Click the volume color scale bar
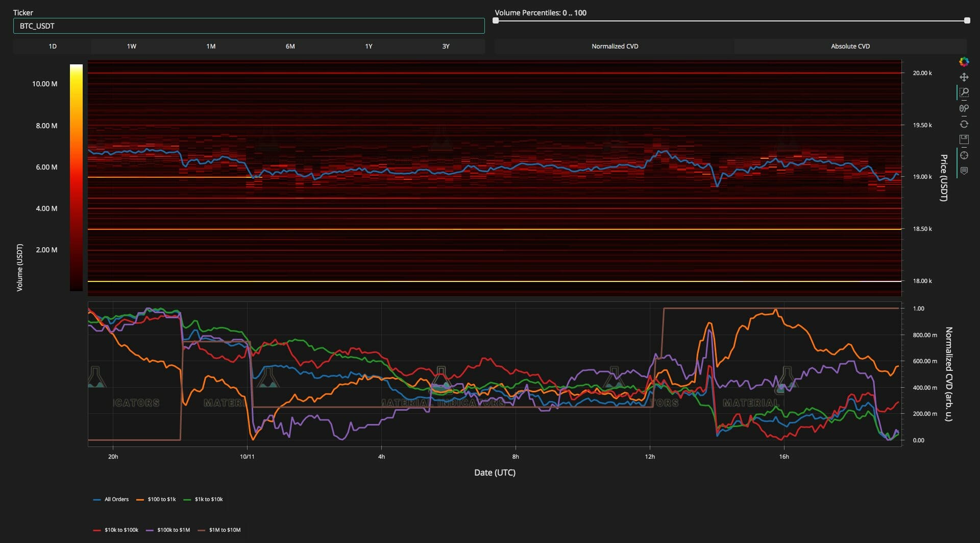The width and height of the screenshot is (980, 543). (76, 178)
